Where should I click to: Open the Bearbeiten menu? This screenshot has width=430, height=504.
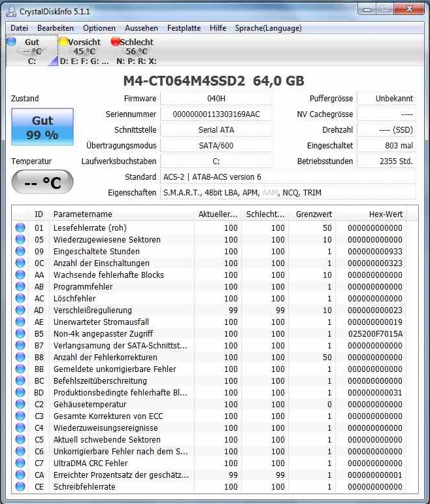click(56, 28)
